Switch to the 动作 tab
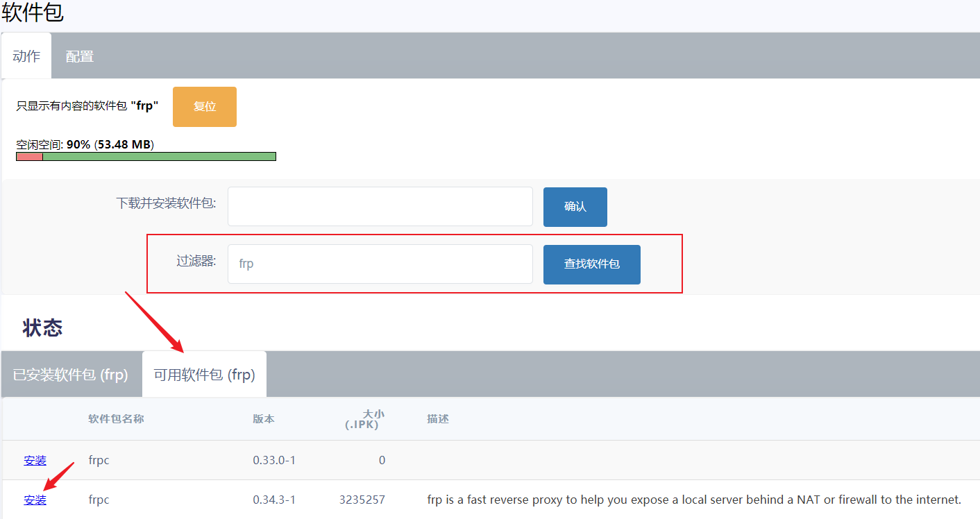 tap(26, 56)
